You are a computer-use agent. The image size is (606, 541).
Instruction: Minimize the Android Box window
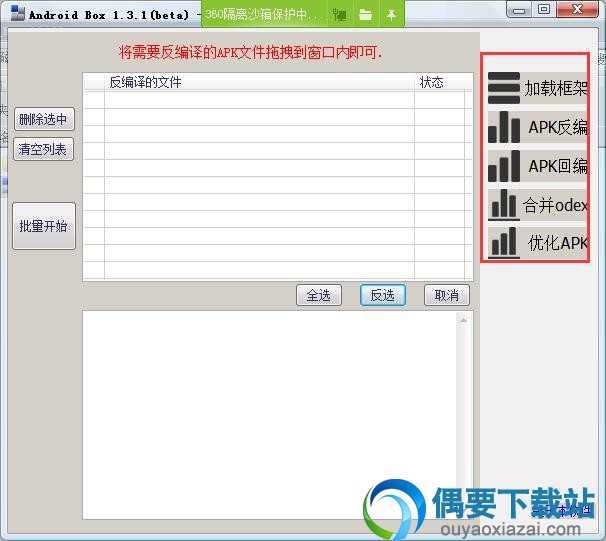519,10
